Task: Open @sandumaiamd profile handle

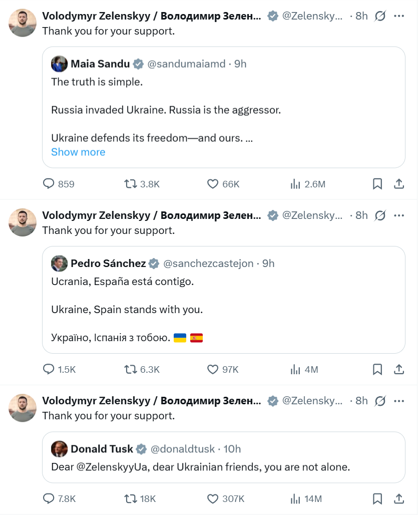Action: coord(187,64)
